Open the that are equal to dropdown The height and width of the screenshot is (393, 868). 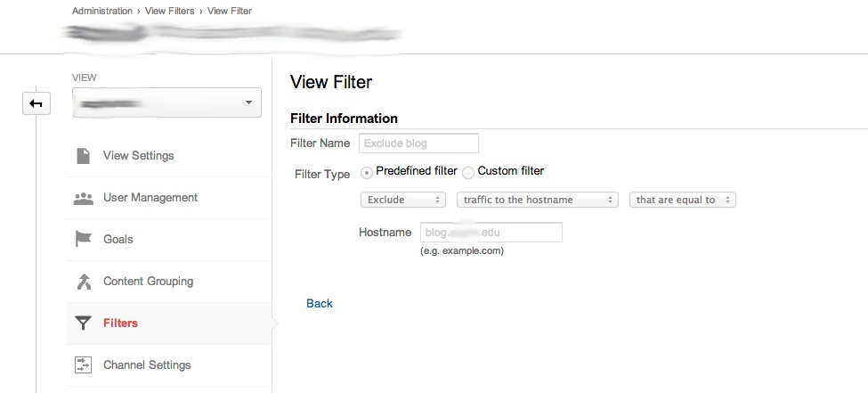pyautogui.click(x=682, y=201)
